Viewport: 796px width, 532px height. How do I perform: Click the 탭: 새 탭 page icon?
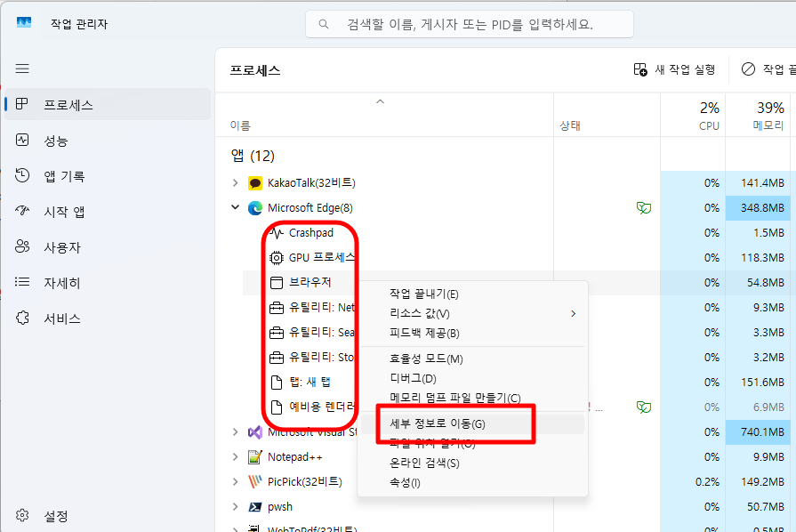pos(277,383)
